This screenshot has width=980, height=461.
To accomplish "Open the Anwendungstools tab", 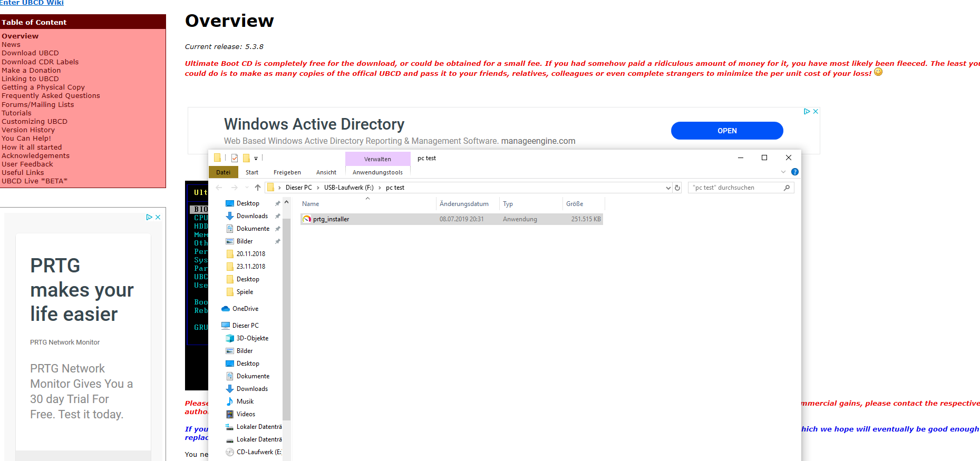I will click(x=377, y=172).
